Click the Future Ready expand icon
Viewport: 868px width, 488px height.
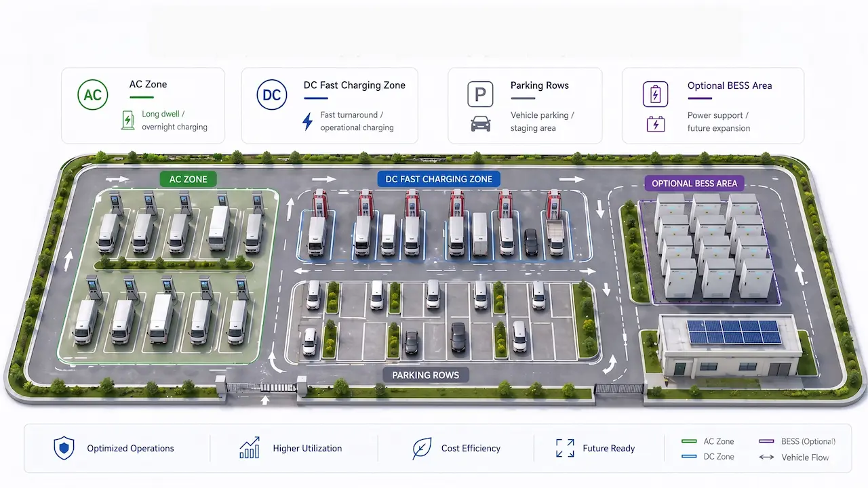[565, 448]
